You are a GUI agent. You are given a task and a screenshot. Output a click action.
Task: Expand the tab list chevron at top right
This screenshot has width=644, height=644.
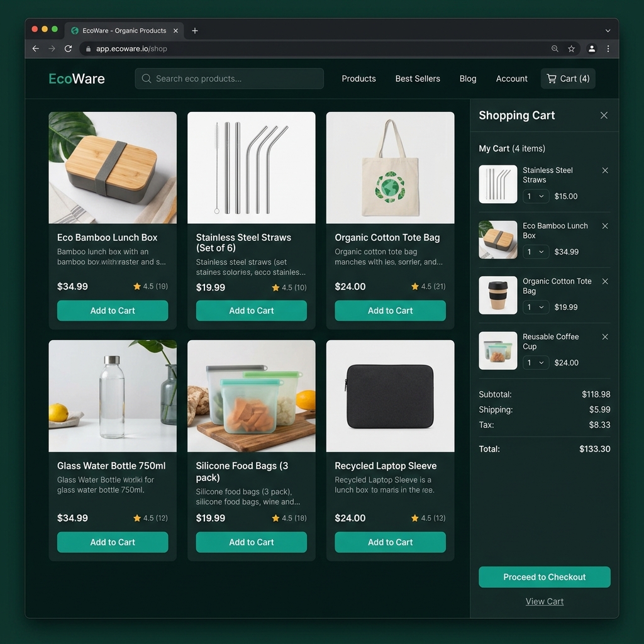tap(608, 30)
